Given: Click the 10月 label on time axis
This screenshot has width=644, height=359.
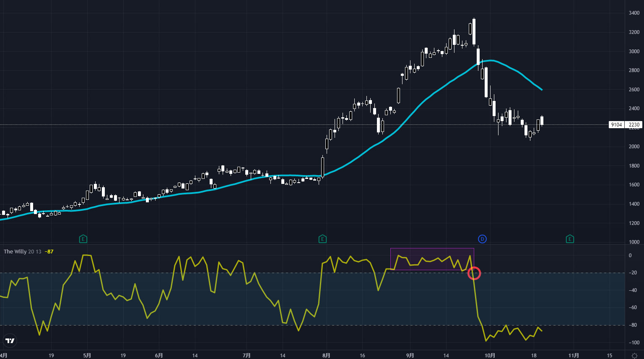Looking at the screenshot, I should (490, 356).
